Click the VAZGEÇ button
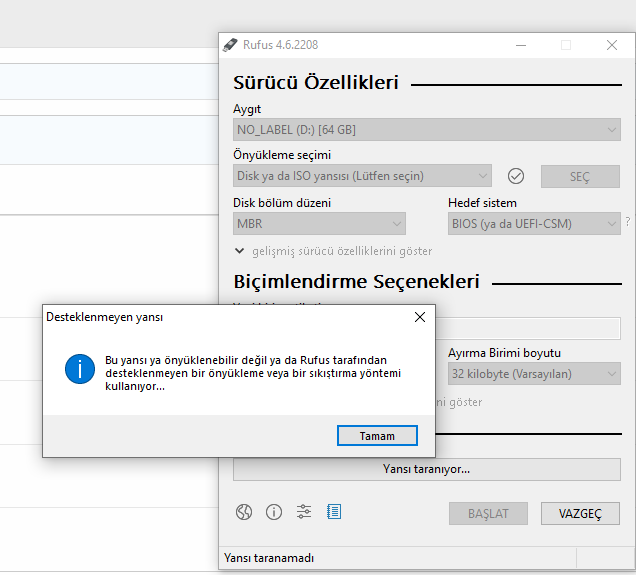This screenshot has height=575, width=636. [x=580, y=513]
